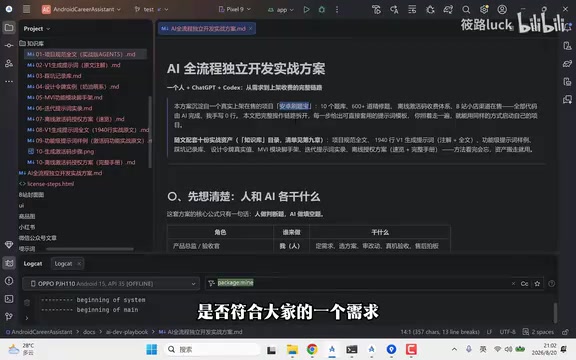Show more tool windows ellipsis
Screen dimensions: 576x360
[x=9, y=82]
